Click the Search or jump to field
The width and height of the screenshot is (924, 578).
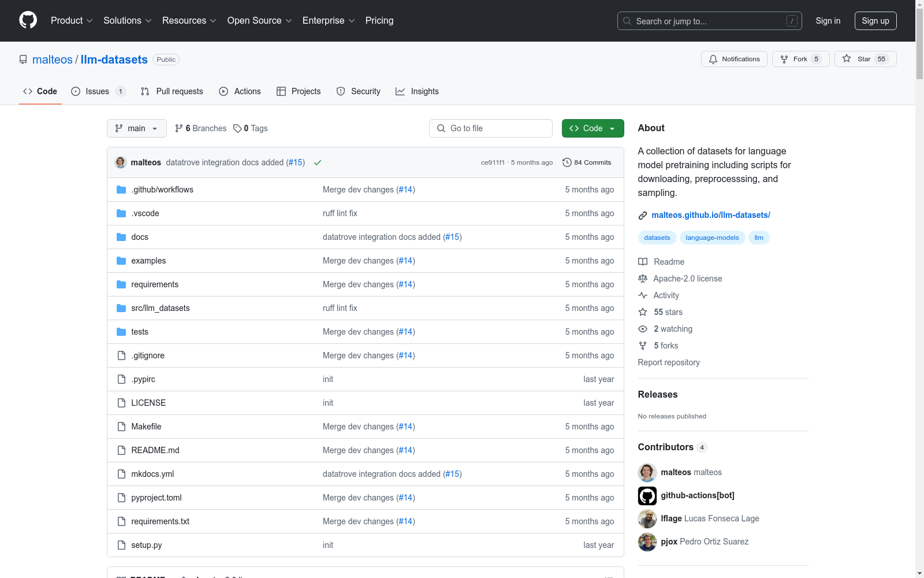tap(709, 21)
